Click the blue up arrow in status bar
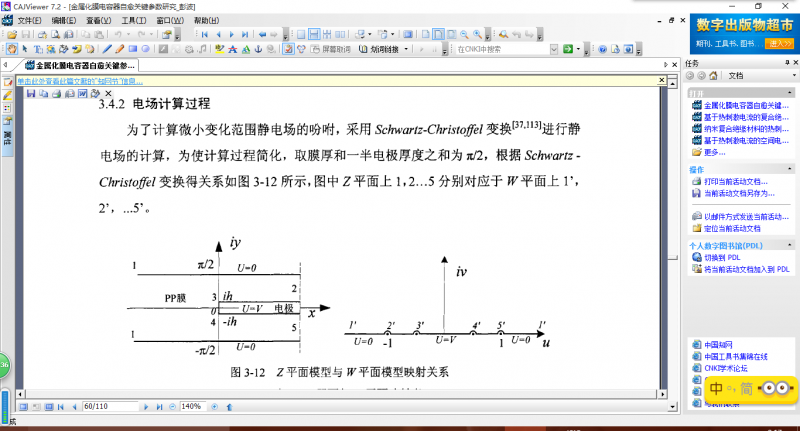The image size is (800, 431). pos(229,407)
